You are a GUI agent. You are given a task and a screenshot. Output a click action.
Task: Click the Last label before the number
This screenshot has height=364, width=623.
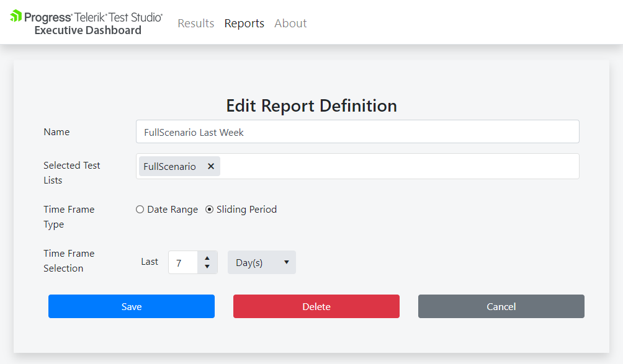pos(150,262)
